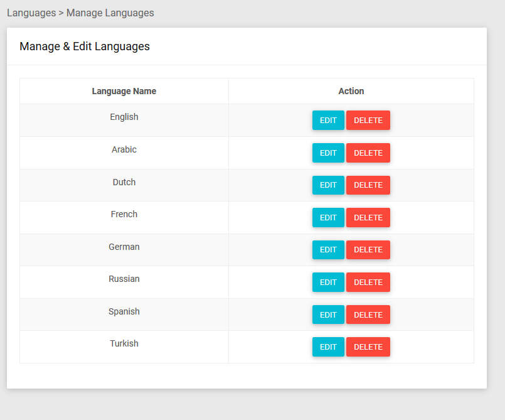Click the Manage Languages breadcrumb item
Screen dimensions: 505x420
(x=110, y=13)
